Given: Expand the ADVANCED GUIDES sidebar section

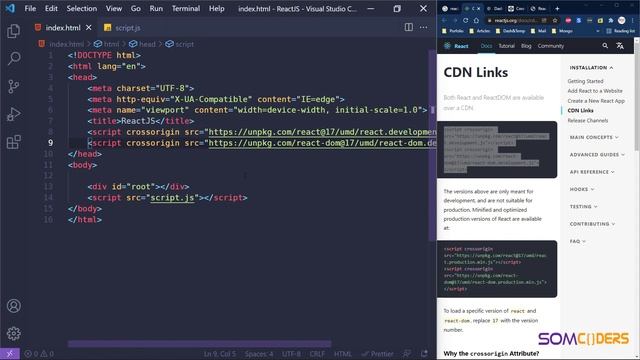Looking at the screenshot, I should click(x=597, y=155).
